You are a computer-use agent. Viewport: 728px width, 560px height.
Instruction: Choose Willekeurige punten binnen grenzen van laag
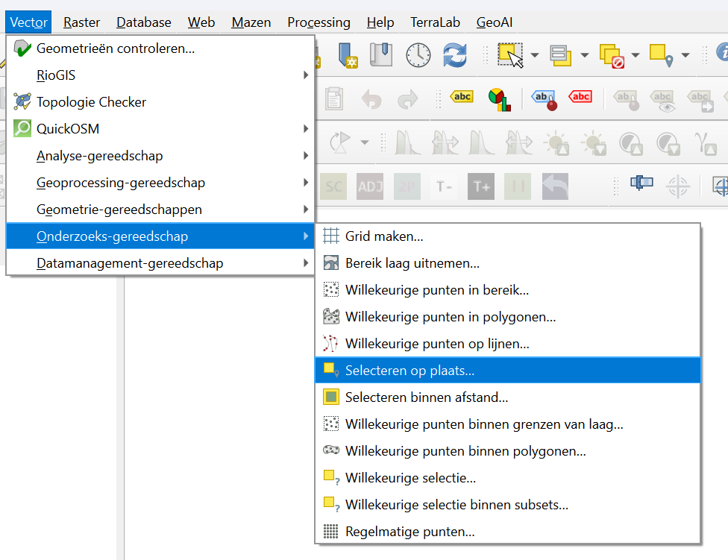(x=507, y=424)
